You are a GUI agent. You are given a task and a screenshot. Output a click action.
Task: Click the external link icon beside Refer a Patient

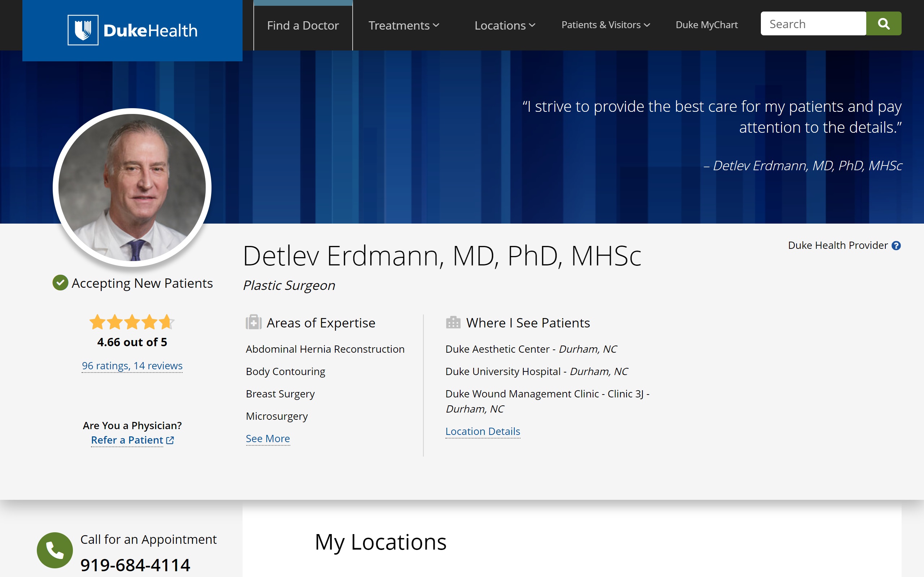tap(170, 440)
